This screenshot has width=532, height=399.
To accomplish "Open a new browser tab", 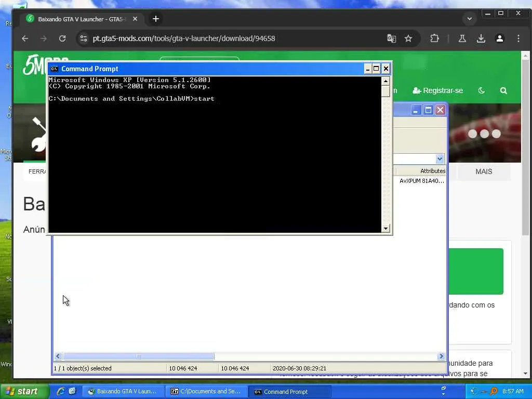I will click(x=156, y=19).
